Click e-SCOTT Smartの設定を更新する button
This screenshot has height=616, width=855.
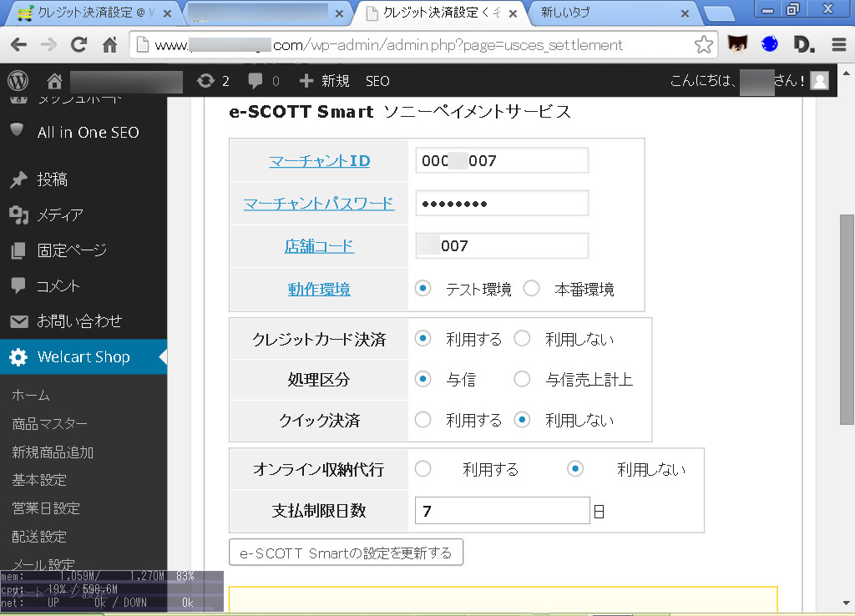pyautogui.click(x=347, y=553)
